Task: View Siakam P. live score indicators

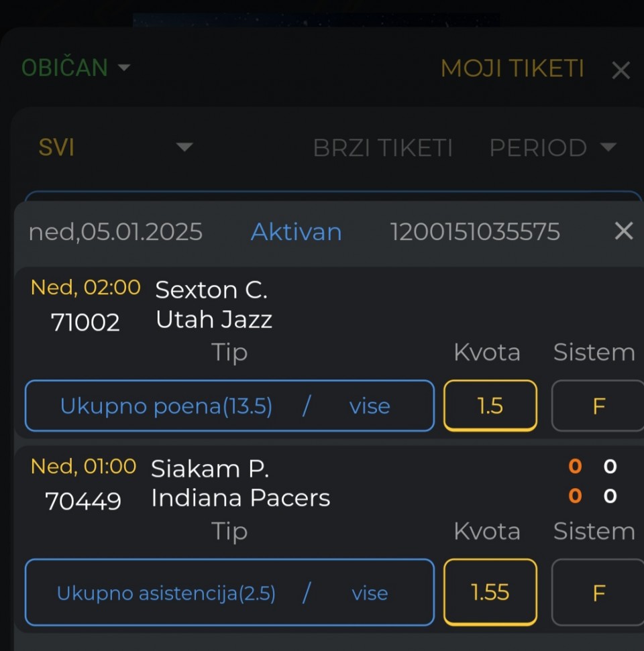Action: tap(592, 481)
